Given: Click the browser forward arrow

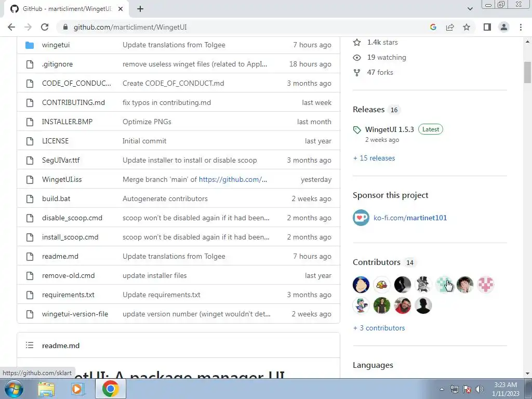Looking at the screenshot, I should tap(28, 27).
